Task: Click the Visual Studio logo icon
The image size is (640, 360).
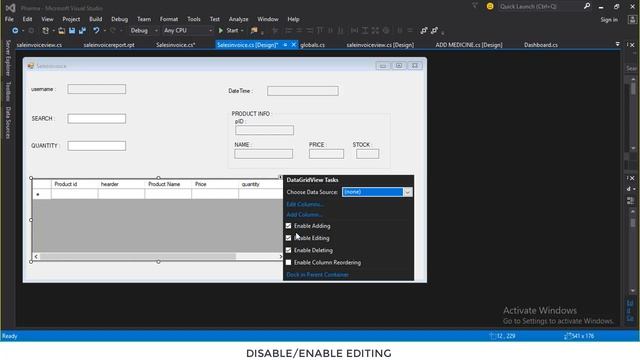Action: (11, 7)
